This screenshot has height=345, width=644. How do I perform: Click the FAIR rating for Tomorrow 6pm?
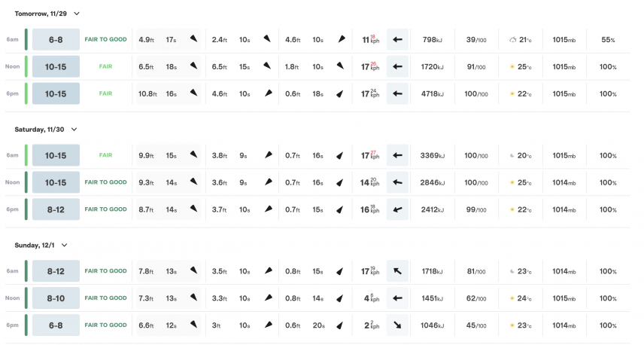click(105, 93)
